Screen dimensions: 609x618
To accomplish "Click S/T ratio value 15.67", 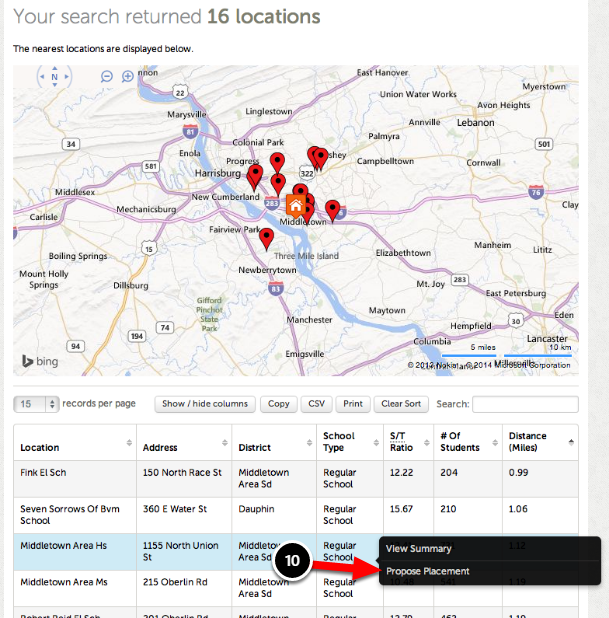I will point(401,509).
